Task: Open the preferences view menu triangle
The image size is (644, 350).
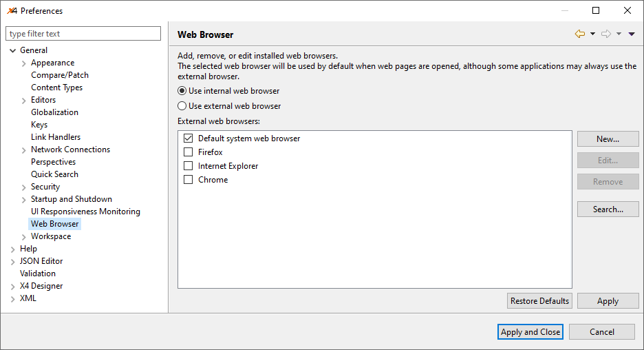Action: [x=632, y=34]
